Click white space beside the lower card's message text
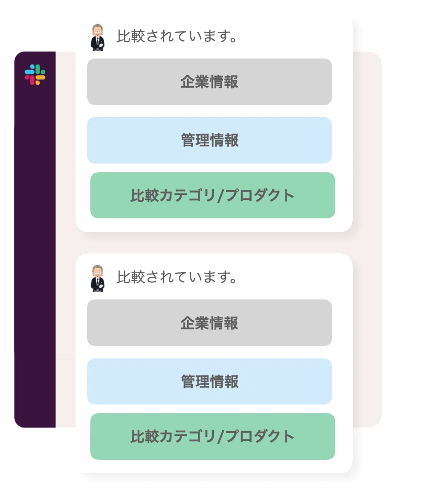The height and width of the screenshot is (504, 426). (x=293, y=277)
